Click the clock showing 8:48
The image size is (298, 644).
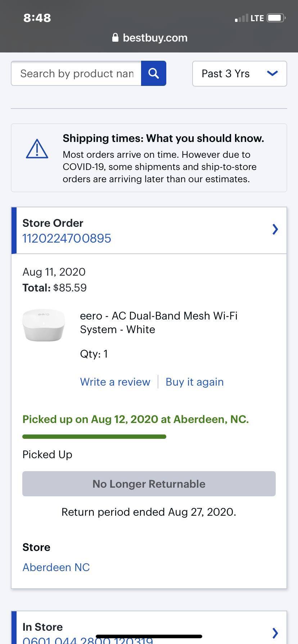(36, 18)
